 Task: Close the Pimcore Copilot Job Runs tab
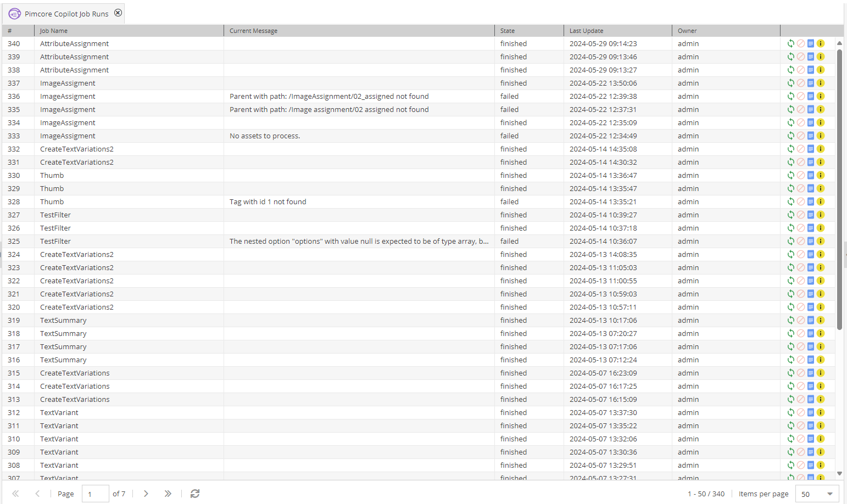pyautogui.click(x=118, y=12)
